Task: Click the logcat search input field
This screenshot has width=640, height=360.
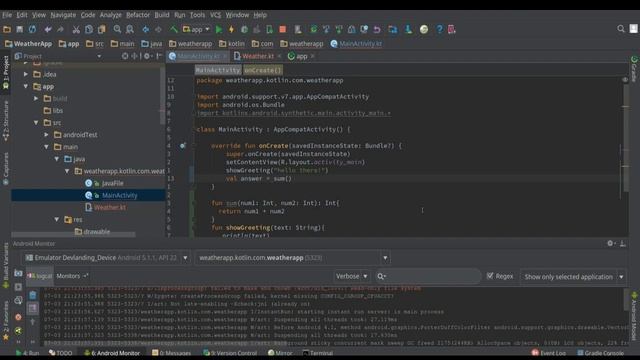Action: tap(428, 276)
